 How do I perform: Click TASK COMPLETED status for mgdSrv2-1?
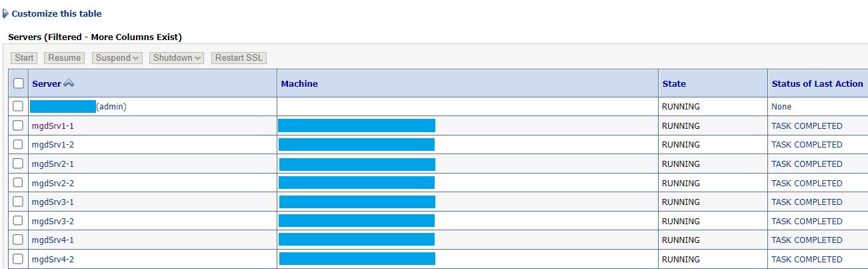(x=807, y=164)
